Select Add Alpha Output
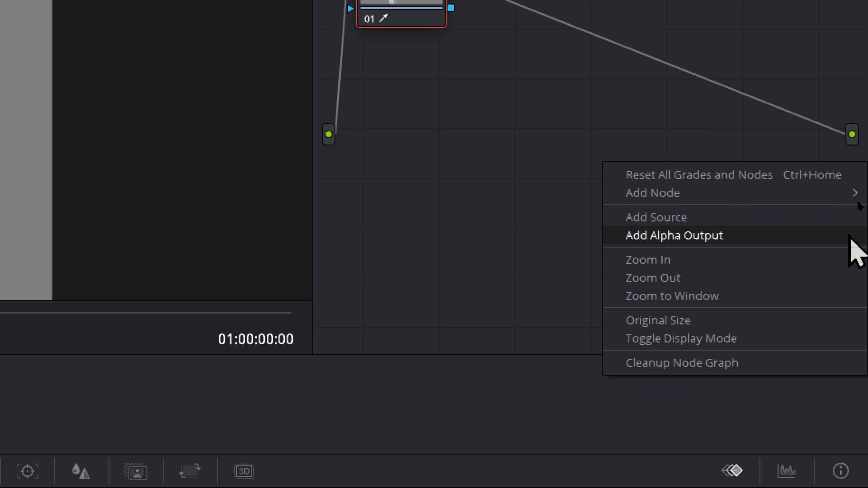868x488 pixels. [674, 235]
